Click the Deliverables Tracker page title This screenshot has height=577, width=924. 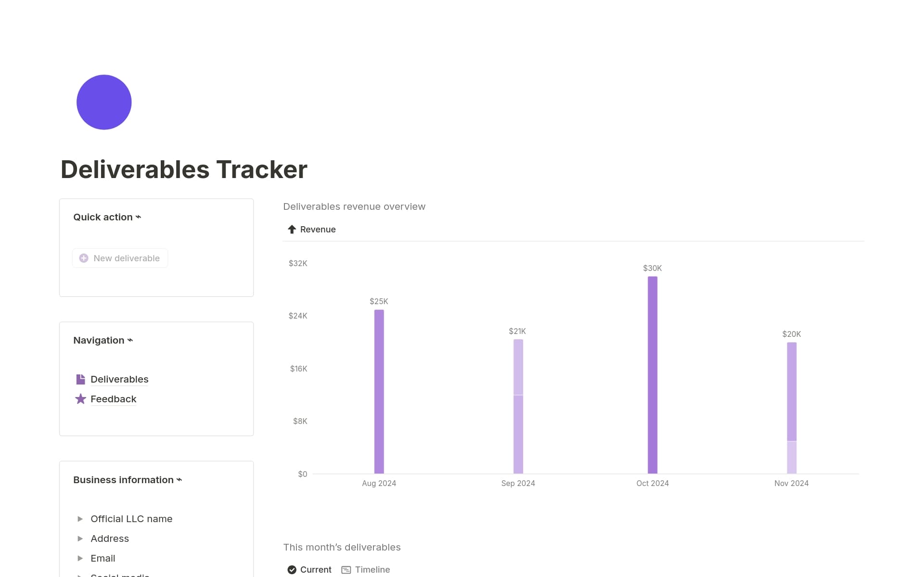click(183, 169)
